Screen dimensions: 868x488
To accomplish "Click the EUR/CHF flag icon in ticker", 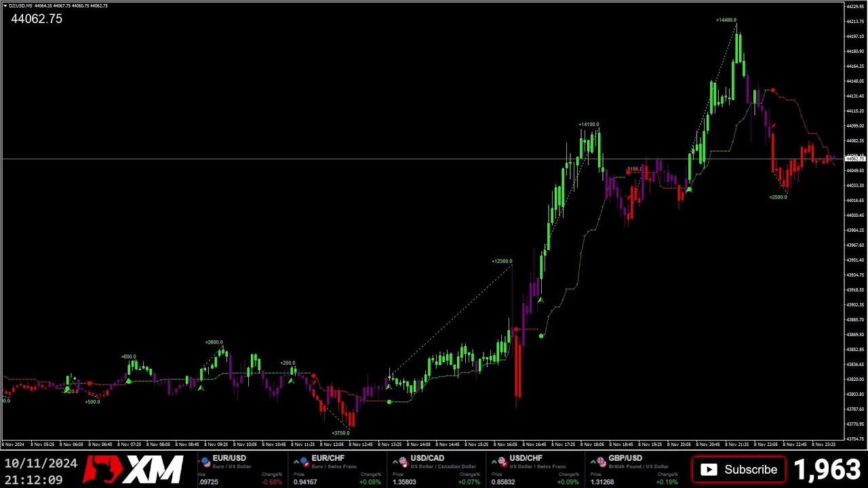I will click(305, 462).
